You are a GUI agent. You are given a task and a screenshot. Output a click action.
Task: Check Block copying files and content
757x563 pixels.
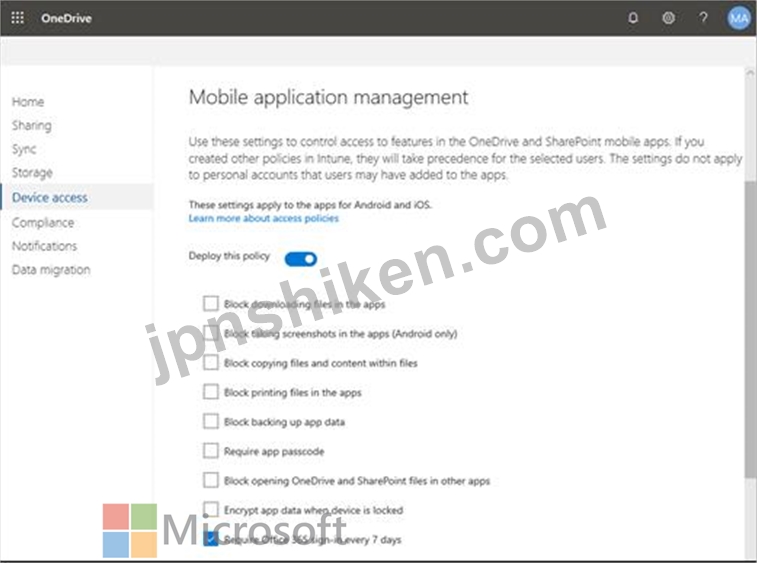pos(210,363)
